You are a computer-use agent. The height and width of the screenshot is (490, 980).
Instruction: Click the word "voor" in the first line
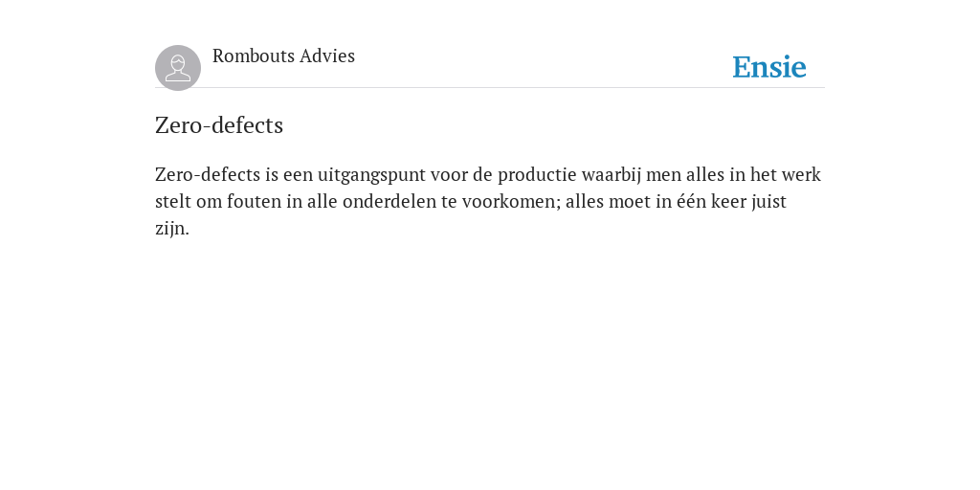coord(449,175)
